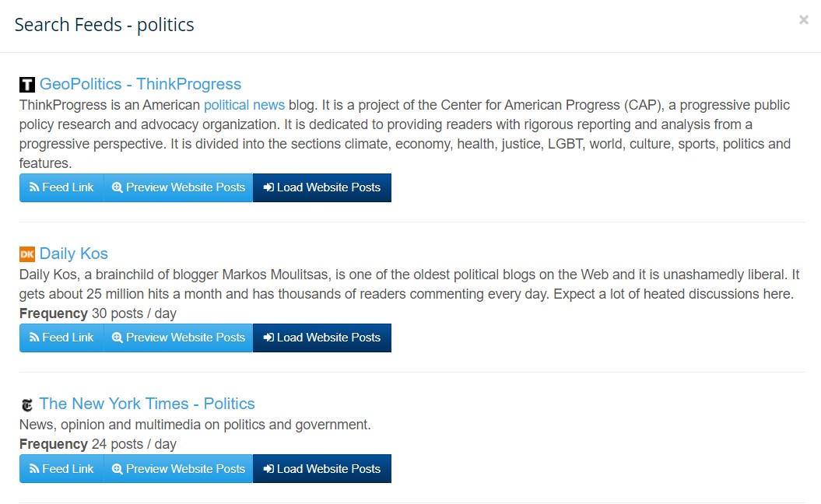
Task: Preview Website Posts for Daily Kos
Action: 178,338
